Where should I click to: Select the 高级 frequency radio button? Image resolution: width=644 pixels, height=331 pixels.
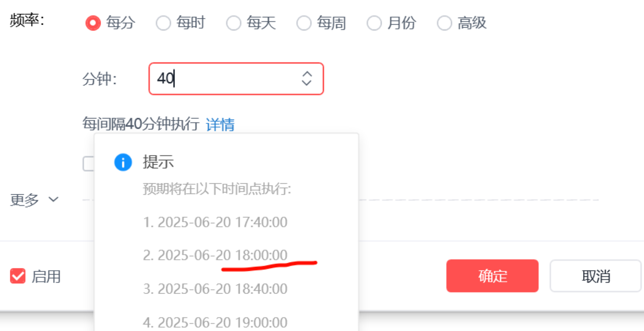pyautogui.click(x=444, y=23)
